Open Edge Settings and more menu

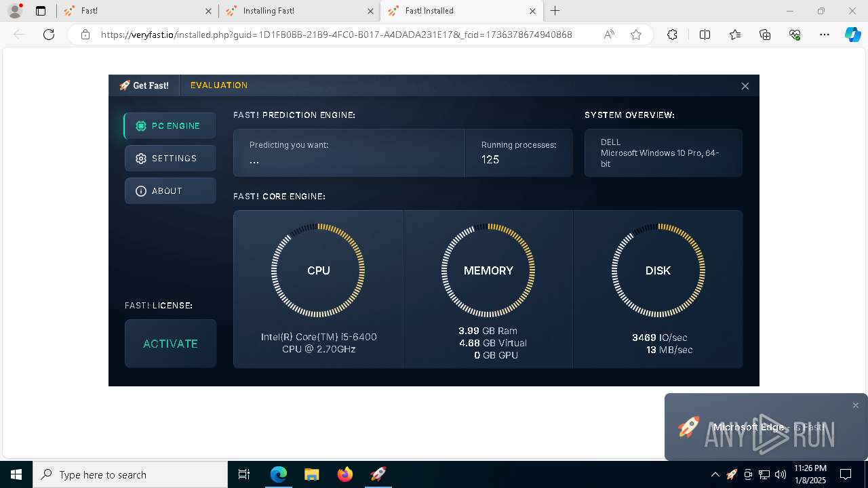coord(825,35)
